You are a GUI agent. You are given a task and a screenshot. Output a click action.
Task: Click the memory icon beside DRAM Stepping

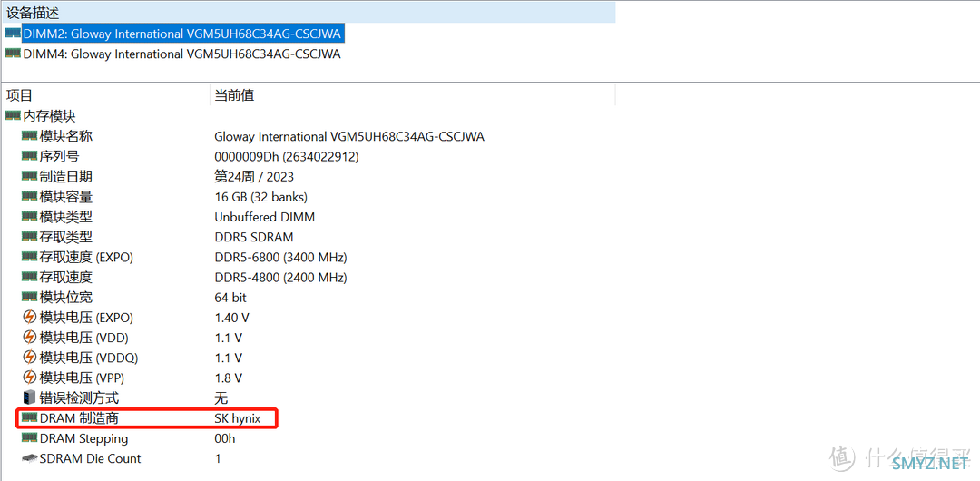point(29,437)
